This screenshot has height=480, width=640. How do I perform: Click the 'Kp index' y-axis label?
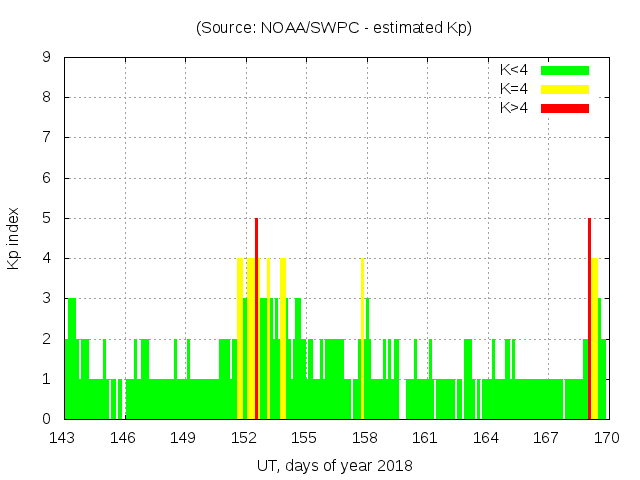(14, 238)
